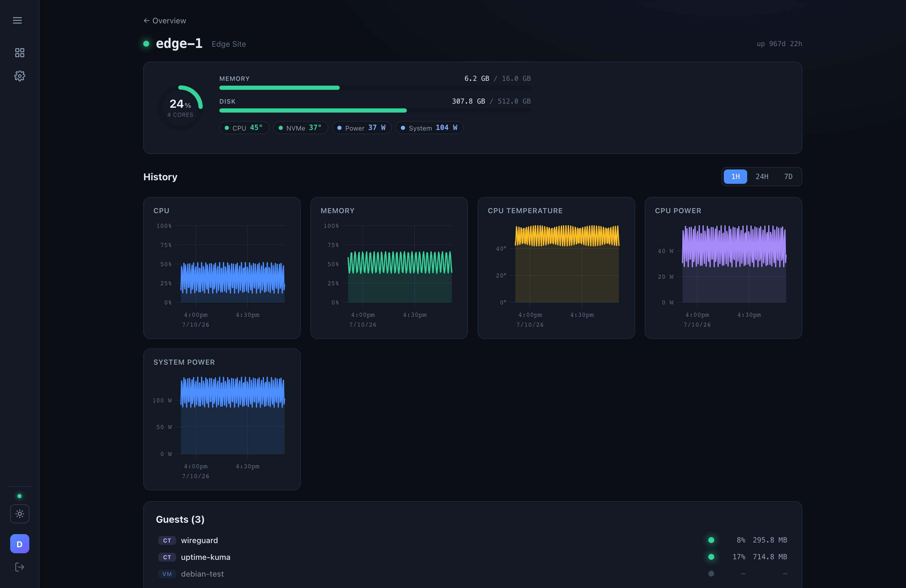Toggle the light/dark theme sun button
Screen dimensions: 906x588
19,514
